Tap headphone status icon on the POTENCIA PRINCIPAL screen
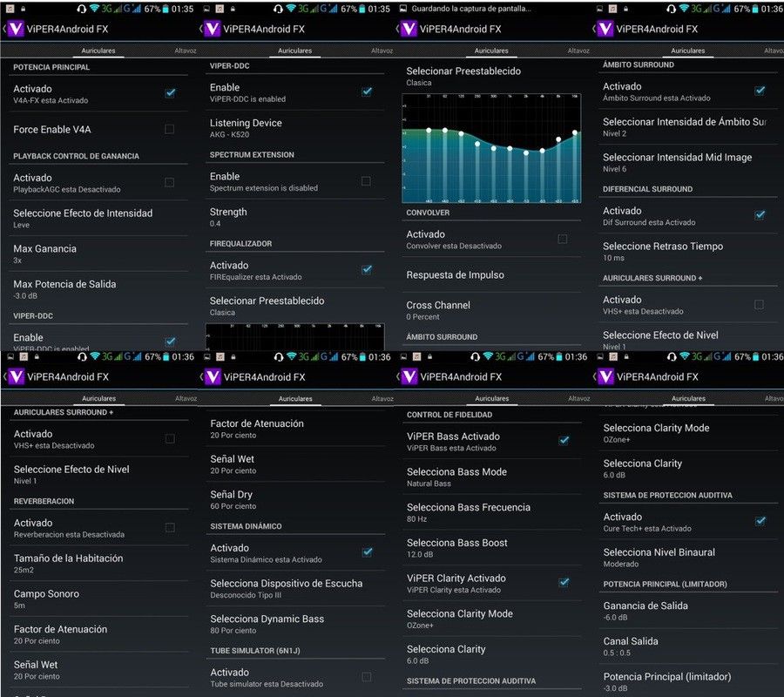Viewport: 784px width, 697px height. pos(82,9)
